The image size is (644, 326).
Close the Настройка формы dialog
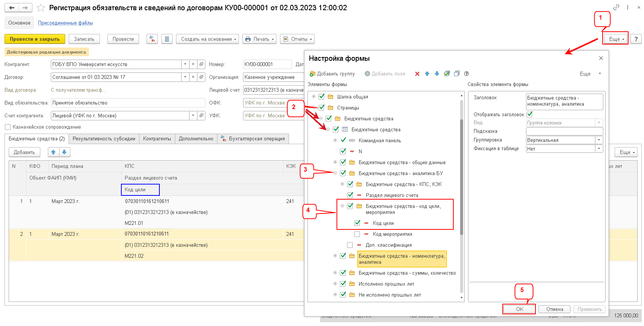tap(601, 58)
